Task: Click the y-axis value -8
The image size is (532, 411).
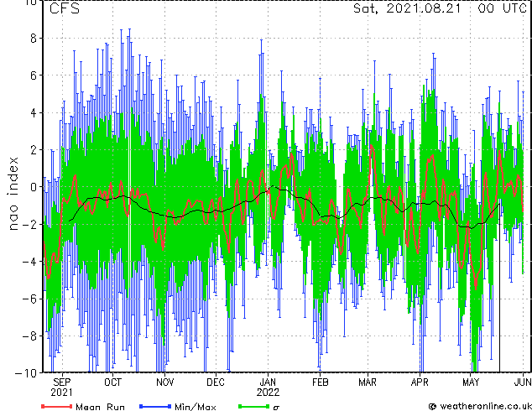Action: [x=29, y=336]
